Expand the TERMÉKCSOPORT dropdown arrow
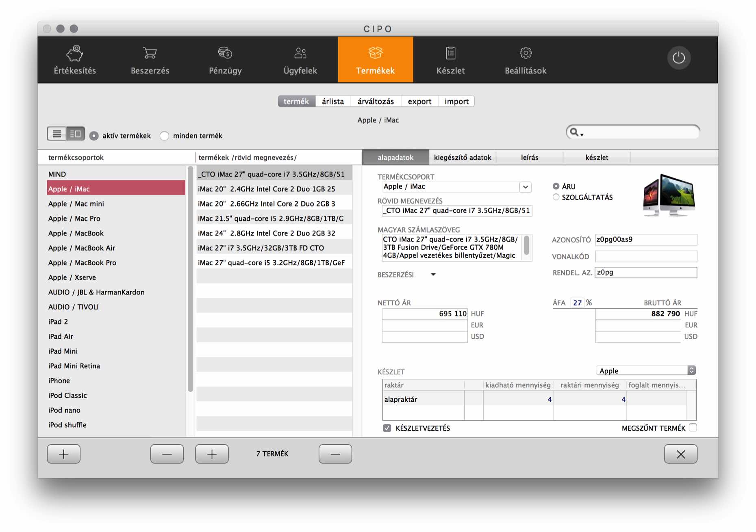Viewport: 756px width, 532px height. tap(525, 187)
